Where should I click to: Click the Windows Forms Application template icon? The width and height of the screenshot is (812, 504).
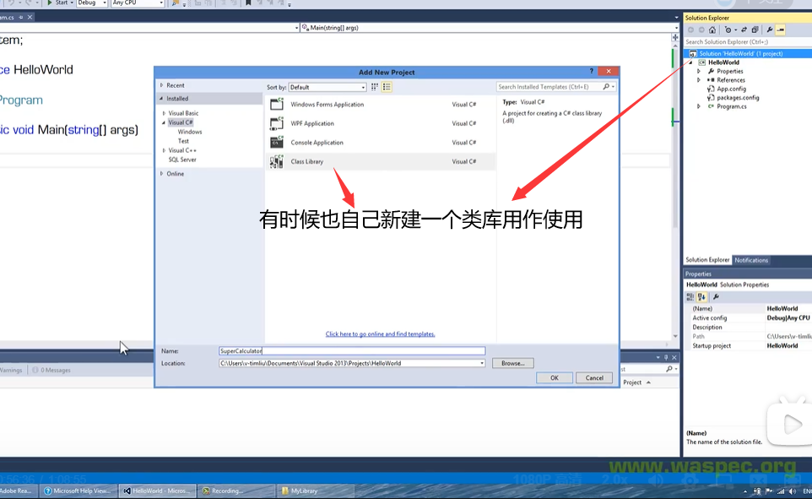[277, 104]
